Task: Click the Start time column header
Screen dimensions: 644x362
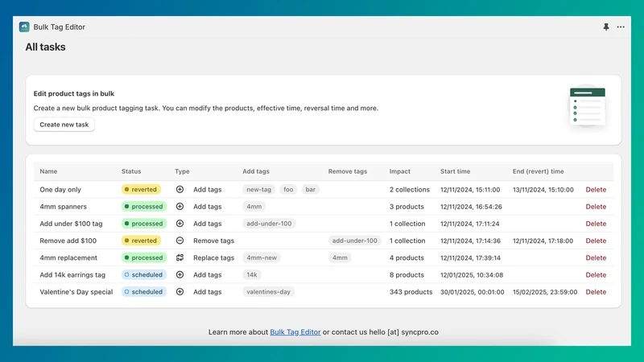Action: (455, 171)
